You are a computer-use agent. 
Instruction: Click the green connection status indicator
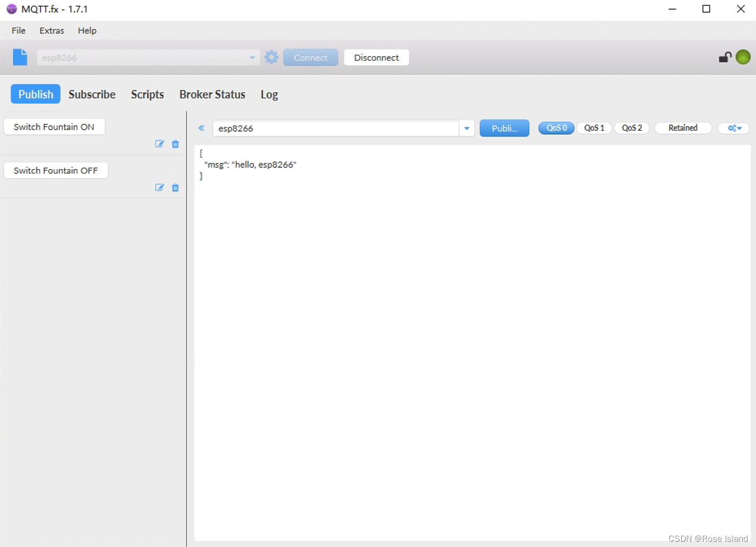pos(743,57)
